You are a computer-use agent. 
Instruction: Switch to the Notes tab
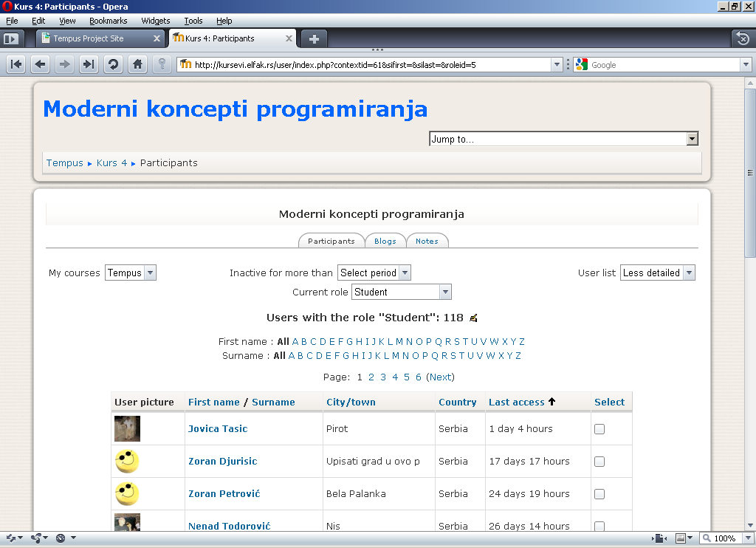(x=427, y=241)
